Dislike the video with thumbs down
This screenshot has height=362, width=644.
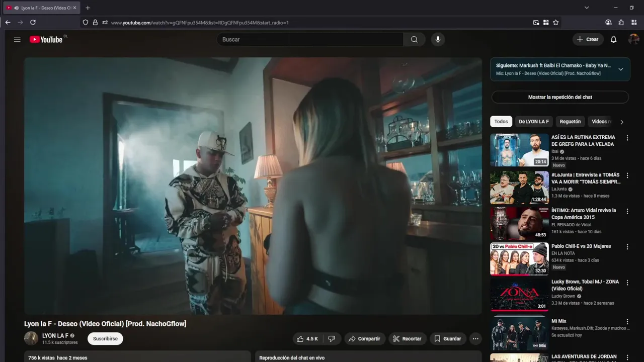click(332, 339)
